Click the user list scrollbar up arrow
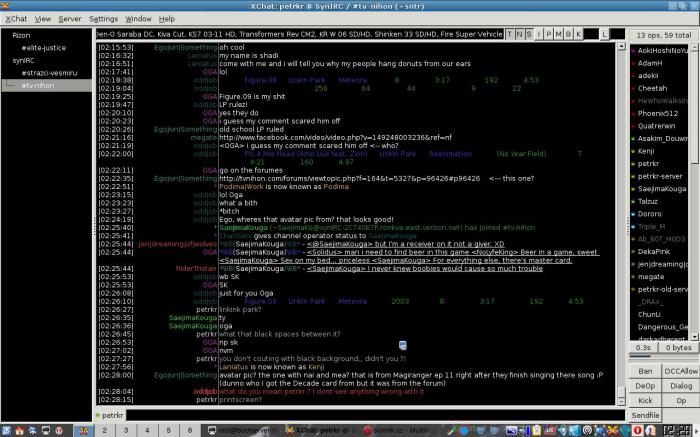Screen dimensions: 700x437 [x=695, y=47]
